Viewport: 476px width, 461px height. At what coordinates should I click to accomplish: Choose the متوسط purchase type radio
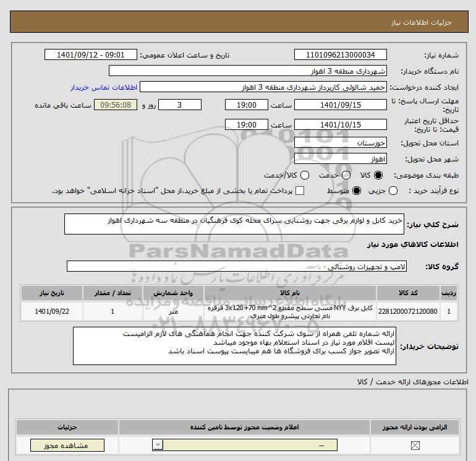(x=357, y=191)
